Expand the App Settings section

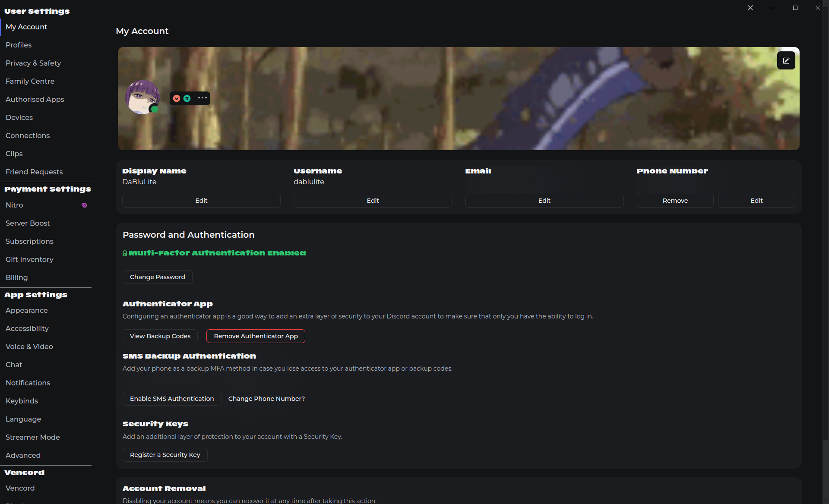click(36, 295)
